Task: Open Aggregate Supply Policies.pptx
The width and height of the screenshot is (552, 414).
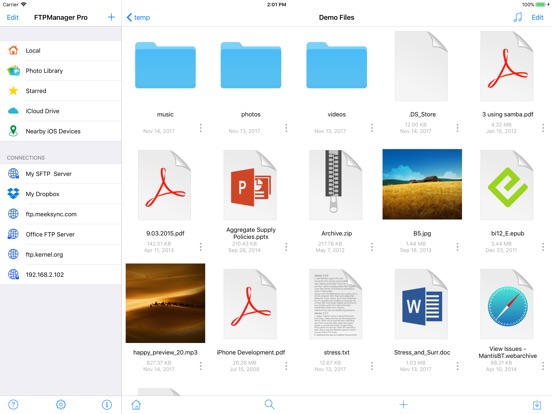Action: [250, 185]
